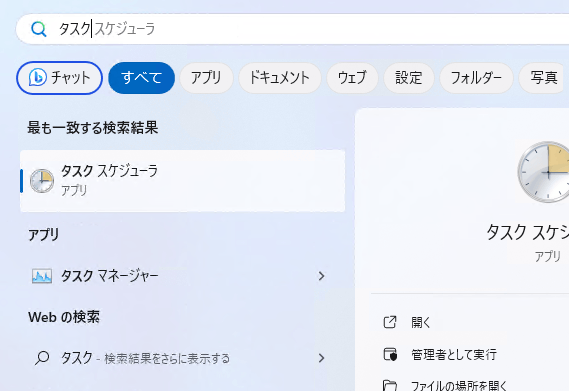The width and height of the screenshot is (569, 391).
Task: Choose ファイルの場所を開く
Action: [459, 385]
